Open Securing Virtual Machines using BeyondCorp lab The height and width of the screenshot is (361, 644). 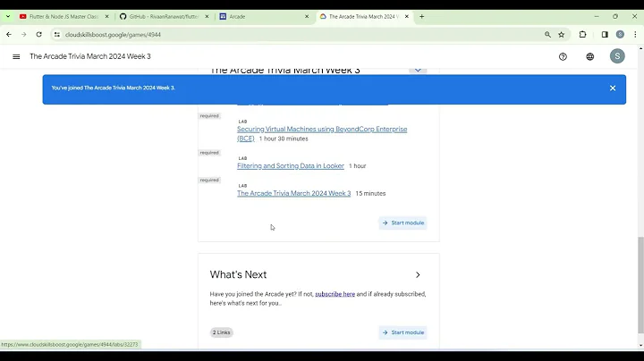point(322,134)
